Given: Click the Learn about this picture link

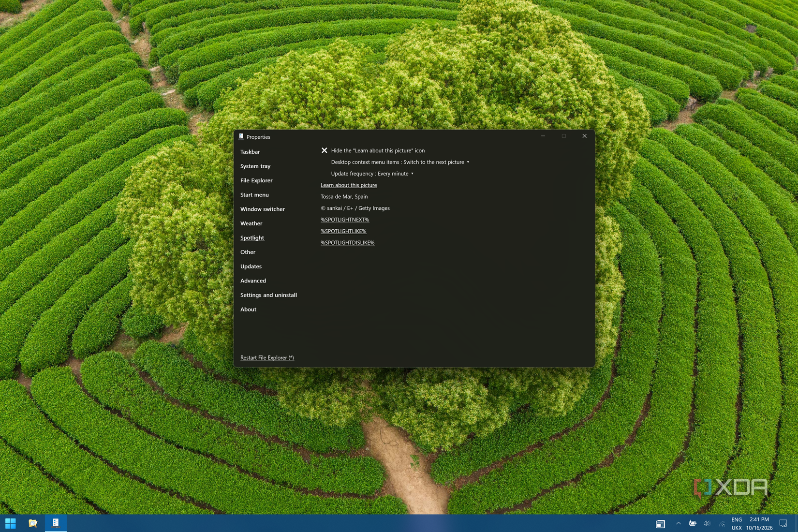Looking at the screenshot, I should pyautogui.click(x=349, y=185).
